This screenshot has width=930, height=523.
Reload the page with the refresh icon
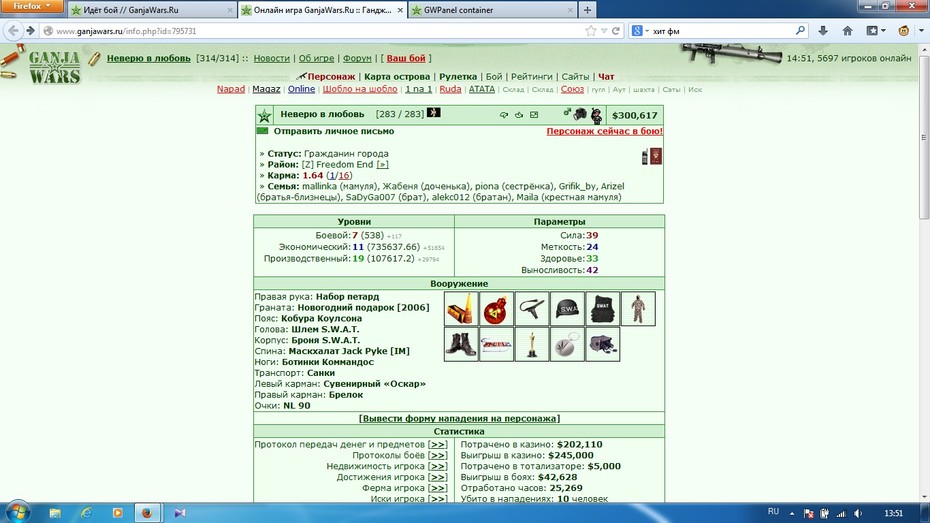(616, 31)
